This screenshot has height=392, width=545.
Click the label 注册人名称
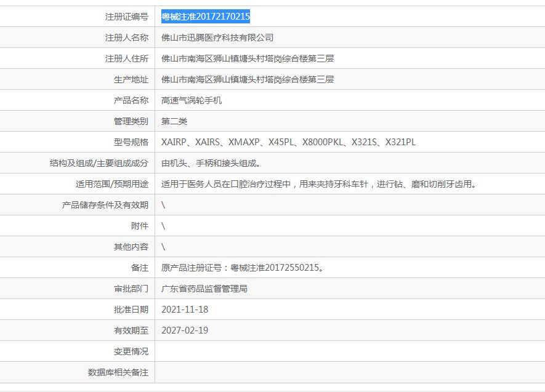126,38
